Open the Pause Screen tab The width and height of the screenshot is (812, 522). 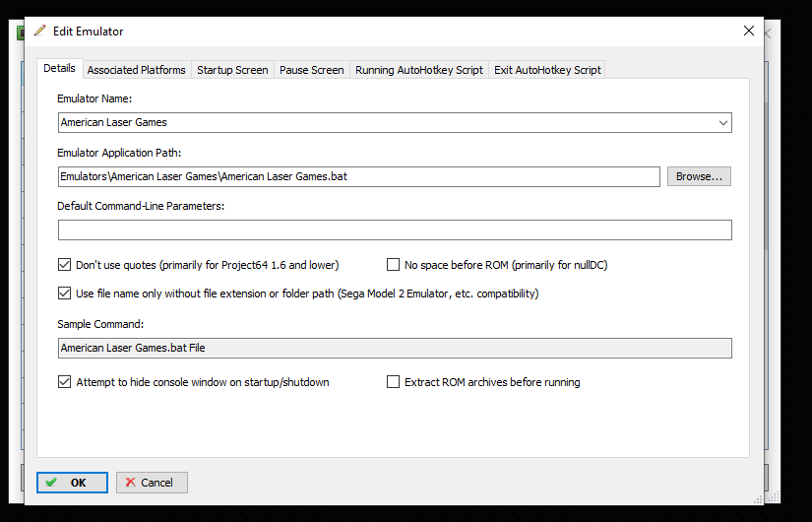[312, 70]
